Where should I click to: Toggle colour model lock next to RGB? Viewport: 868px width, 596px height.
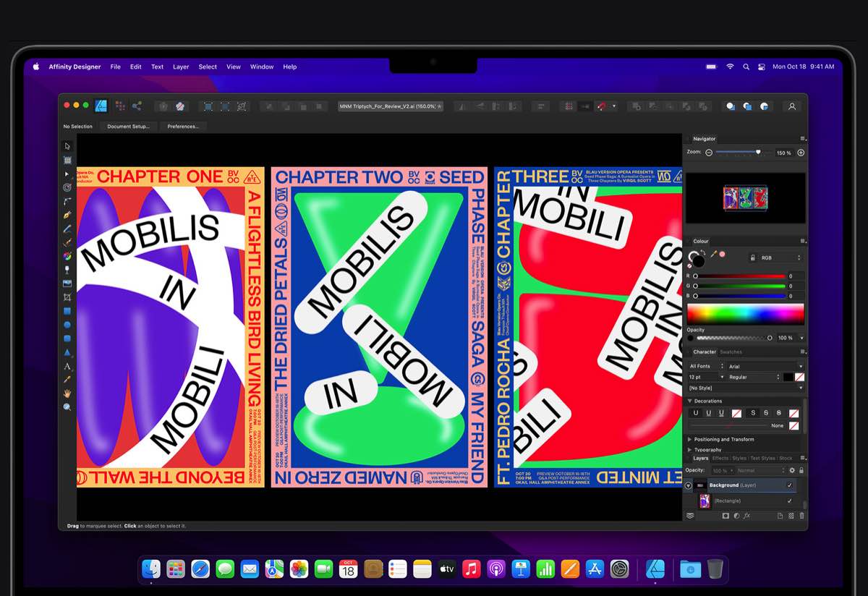753,257
